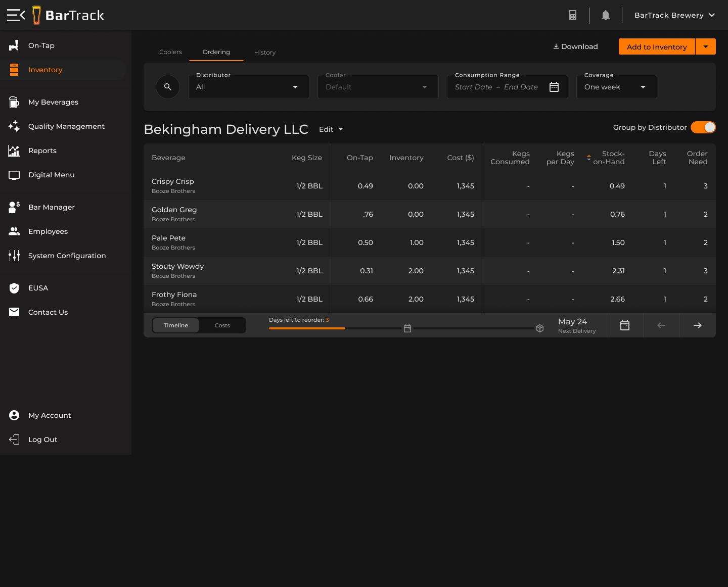Click the search magnifier button
The height and width of the screenshot is (587, 728).
(168, 87)
